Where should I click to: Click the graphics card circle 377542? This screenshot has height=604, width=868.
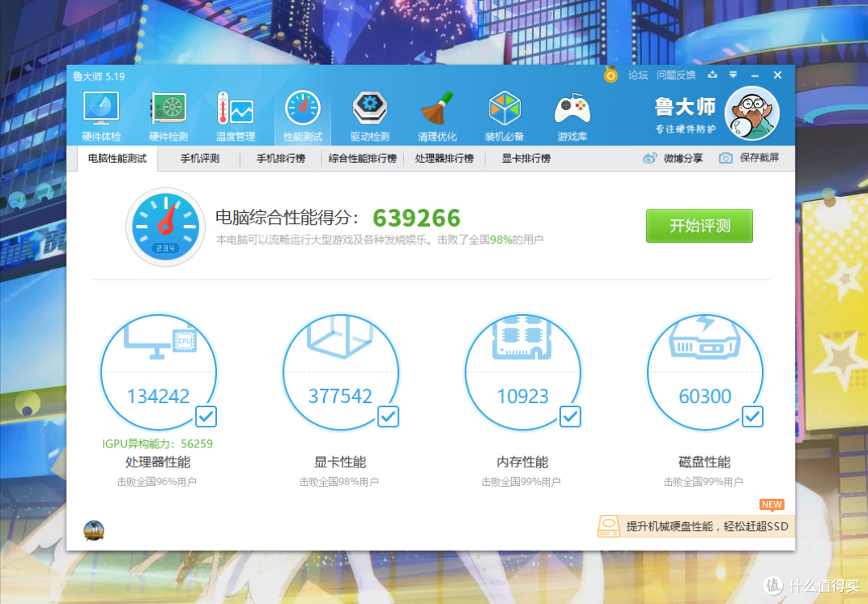[341, 372]
